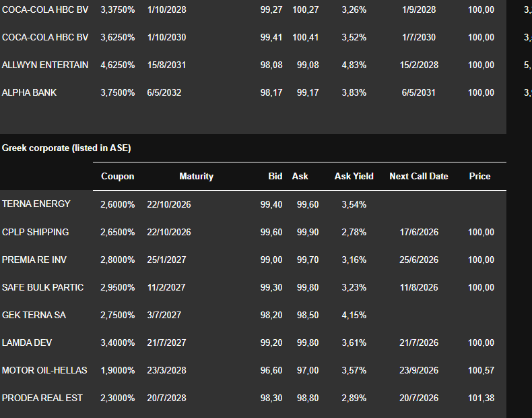This screenshot has width=532, height=418.
Task: Select PREMIA RE INV call date 25/6/2026
Action: [x=419, y=260]
